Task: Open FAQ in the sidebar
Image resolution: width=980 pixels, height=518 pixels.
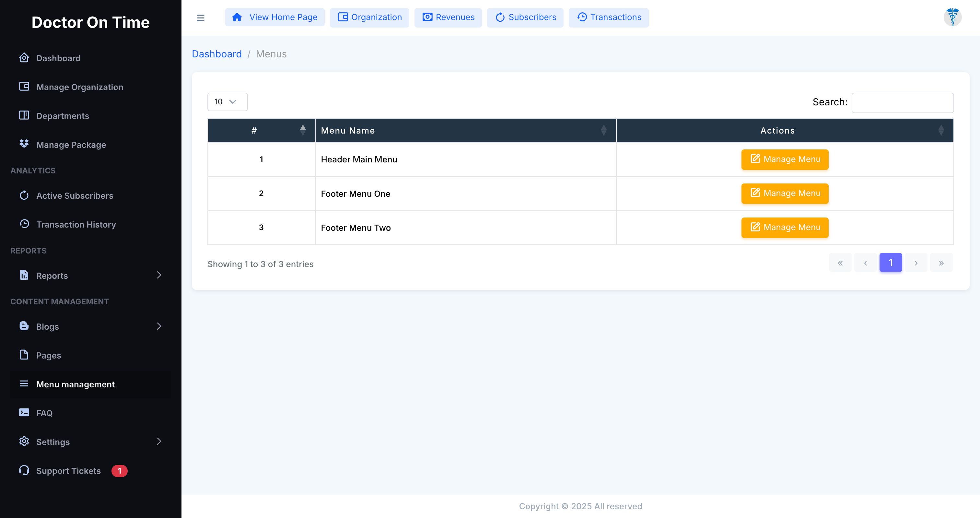Action: pos(90,413)
